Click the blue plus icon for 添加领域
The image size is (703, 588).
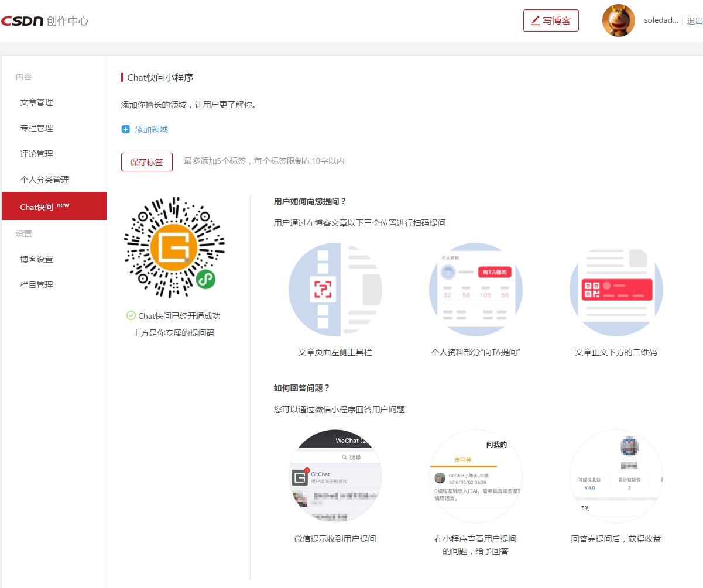pos(125,129)
